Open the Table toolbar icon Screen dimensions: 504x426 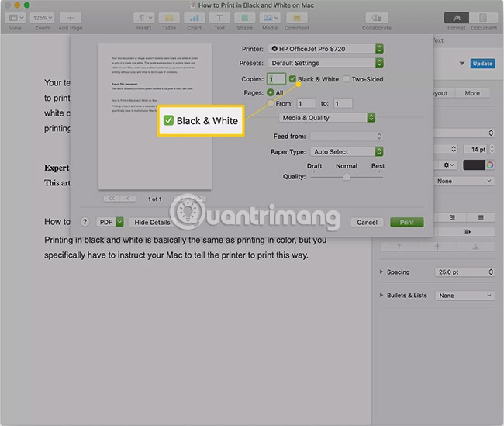tap(168, 18)
